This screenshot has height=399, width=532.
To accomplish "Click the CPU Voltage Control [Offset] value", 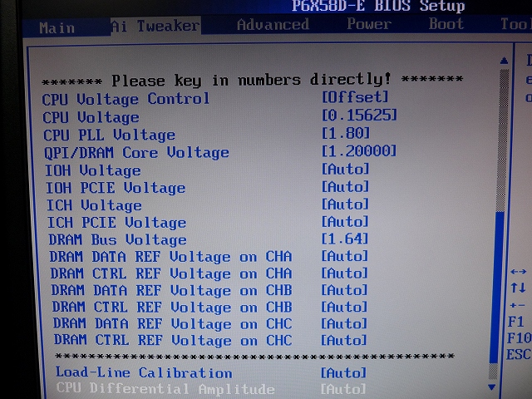I will click(355, 97).
